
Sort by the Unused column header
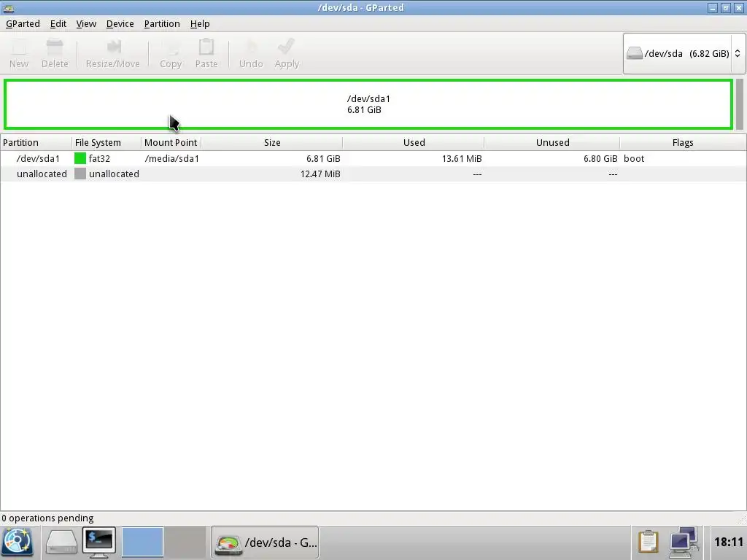(x=552, y=142)
